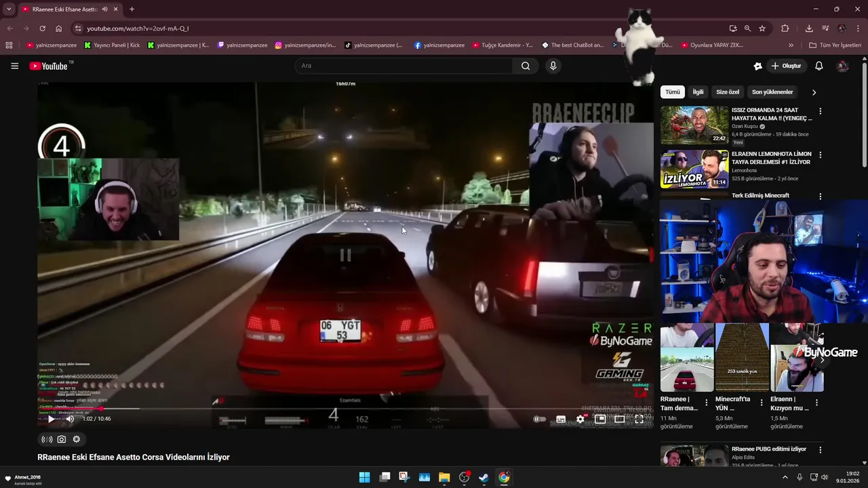Open the Lemonhota channel link
This screenshot has width=868, height=488.
click(744, 171)
